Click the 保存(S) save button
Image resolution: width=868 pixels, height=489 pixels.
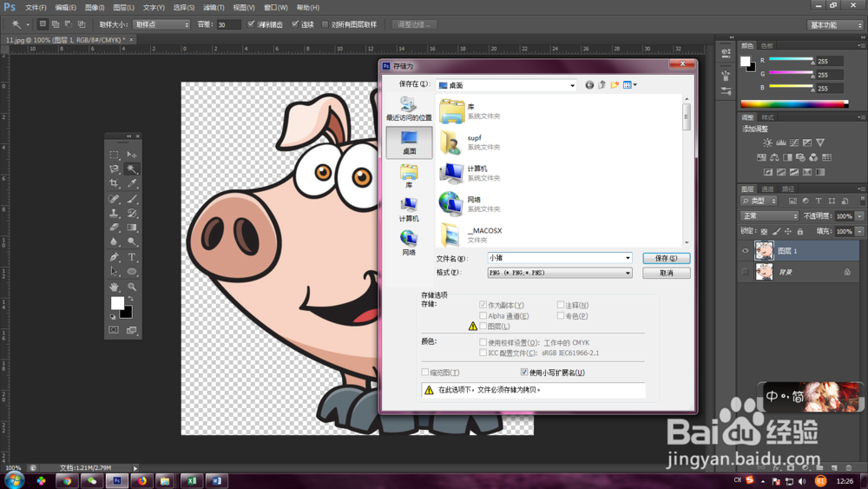(x=666, y=258)
